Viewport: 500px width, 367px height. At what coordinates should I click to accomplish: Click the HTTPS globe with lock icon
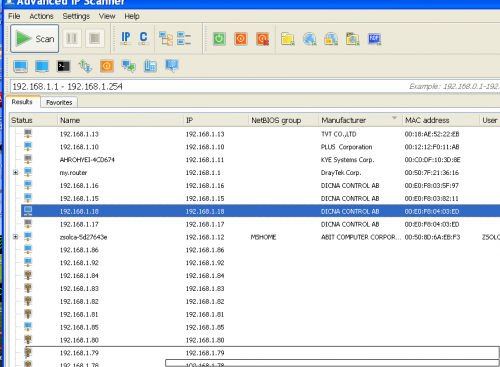click(331, 39)
